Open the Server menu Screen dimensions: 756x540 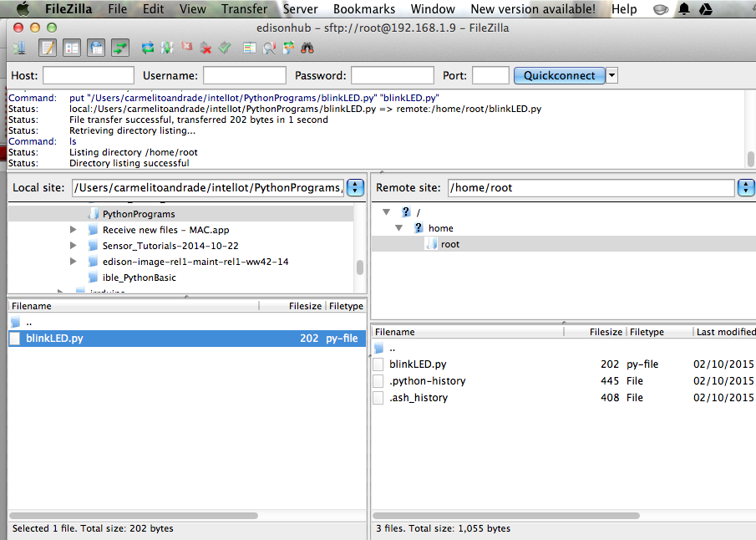pyautogui.click(x=301, y=8)
